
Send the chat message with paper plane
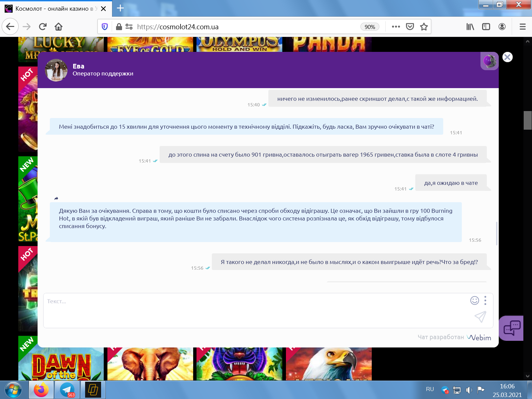click(x=480, y=317)
